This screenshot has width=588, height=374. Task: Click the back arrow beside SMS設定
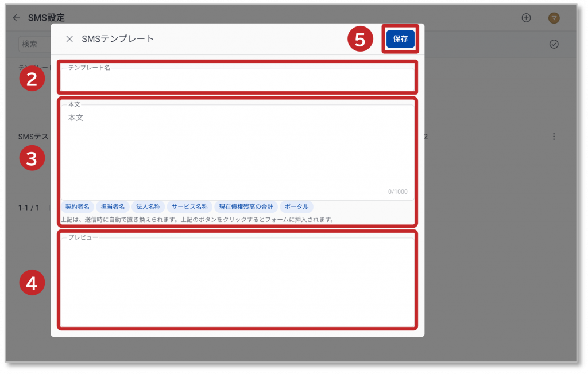(16, 18)
